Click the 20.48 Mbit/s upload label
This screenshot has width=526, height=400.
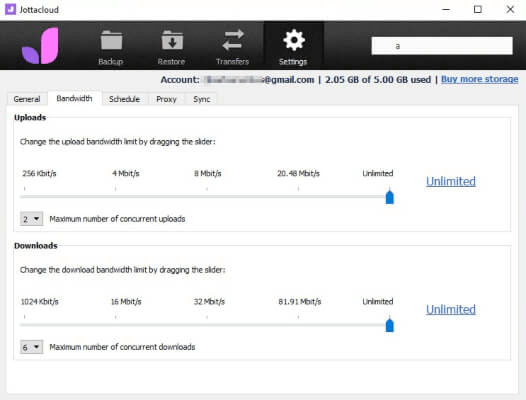point(299,173)
